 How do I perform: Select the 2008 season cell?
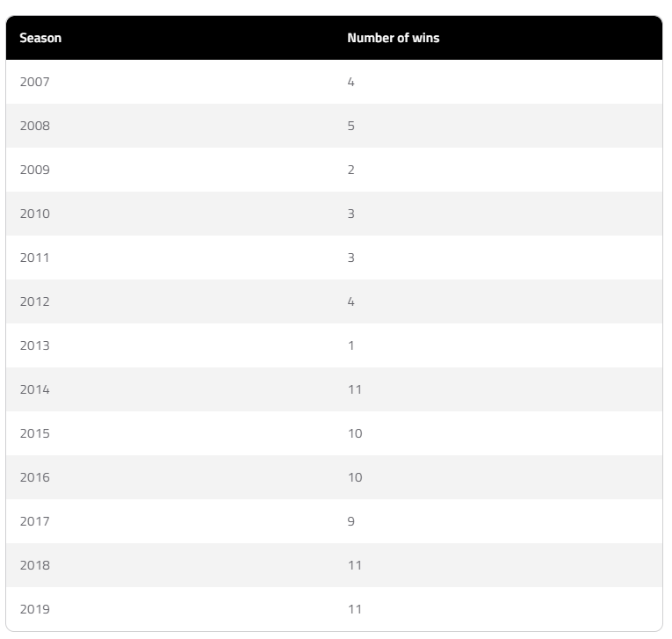pyautogui.click(x=35, y=126)
